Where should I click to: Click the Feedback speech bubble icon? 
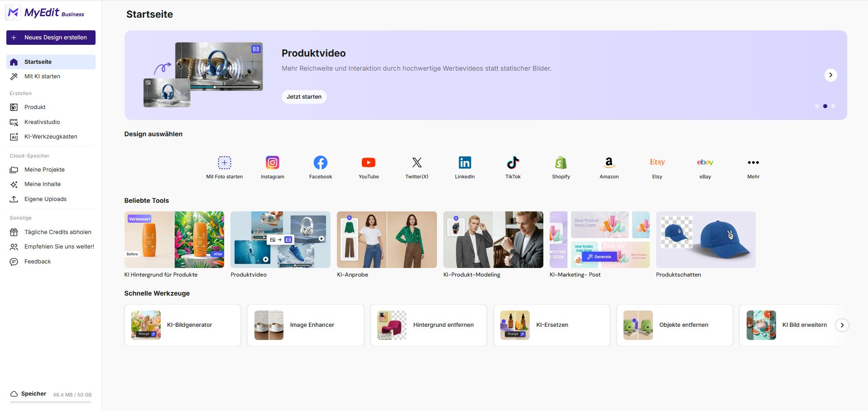pos(14,262)
